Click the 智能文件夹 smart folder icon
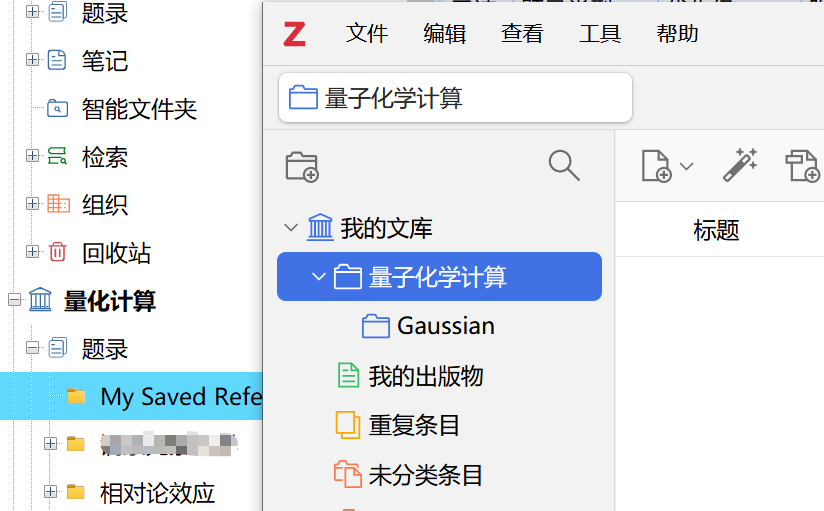Screen dimensions: 824x511 pyautogui.click(x=57, y=108)
